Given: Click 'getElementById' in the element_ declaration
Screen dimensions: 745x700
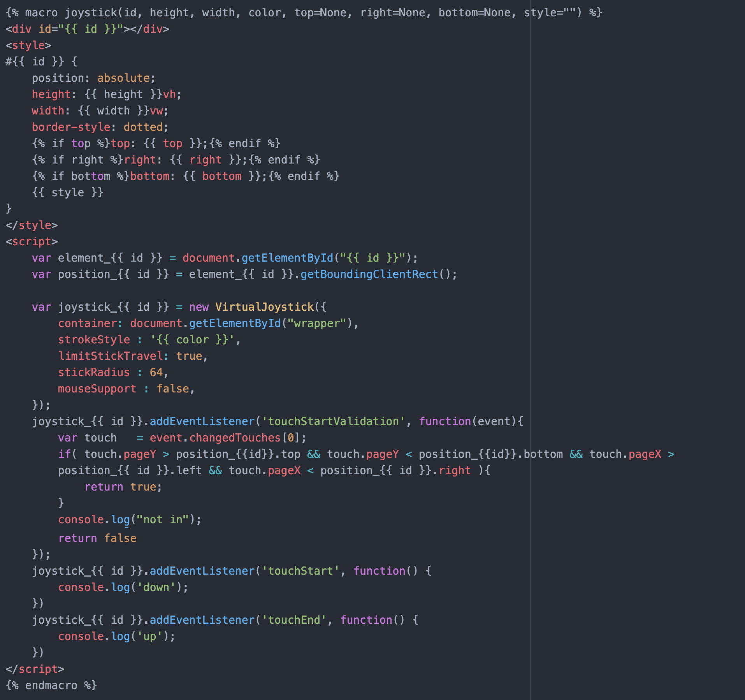Looking at the screenshot, I should [287, 258].
